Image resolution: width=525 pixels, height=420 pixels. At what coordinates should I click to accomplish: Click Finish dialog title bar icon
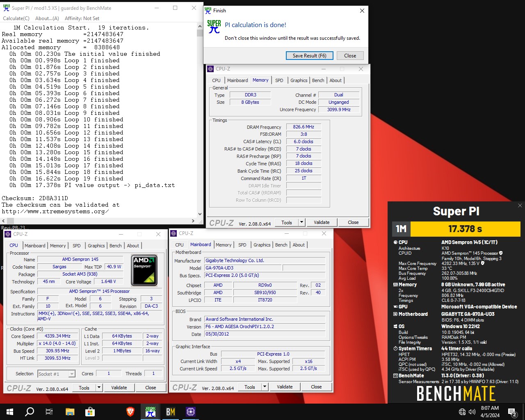point(208,11)
